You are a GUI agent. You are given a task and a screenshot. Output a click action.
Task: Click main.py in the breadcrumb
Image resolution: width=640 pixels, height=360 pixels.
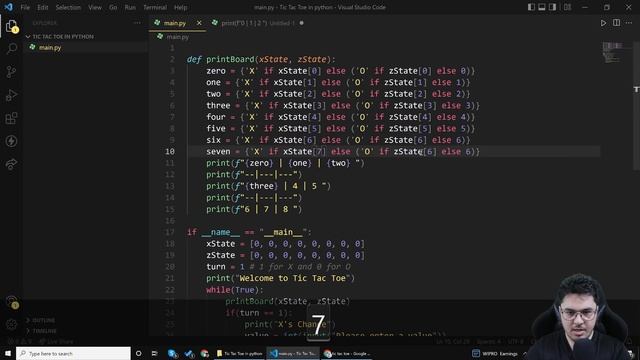tap(178, 37)
